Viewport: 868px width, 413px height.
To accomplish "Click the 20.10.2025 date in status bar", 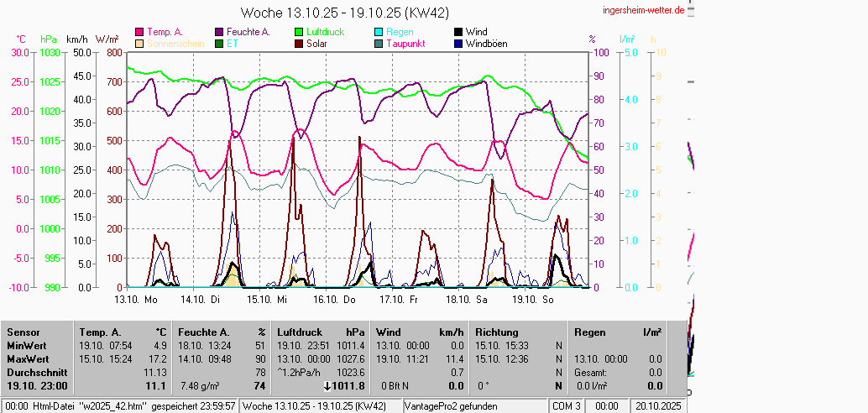I will point(657,406).
